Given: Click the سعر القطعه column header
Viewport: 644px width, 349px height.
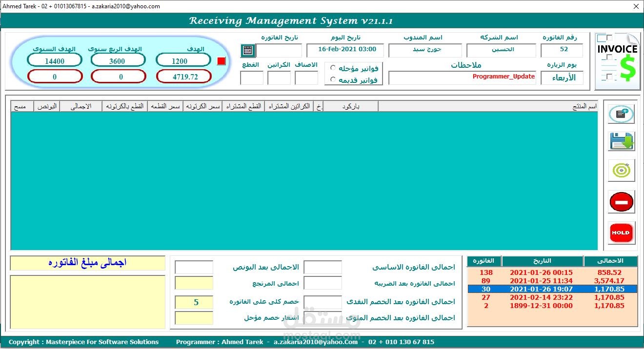Looking at the screenshot, I should [x=165, y=106].
